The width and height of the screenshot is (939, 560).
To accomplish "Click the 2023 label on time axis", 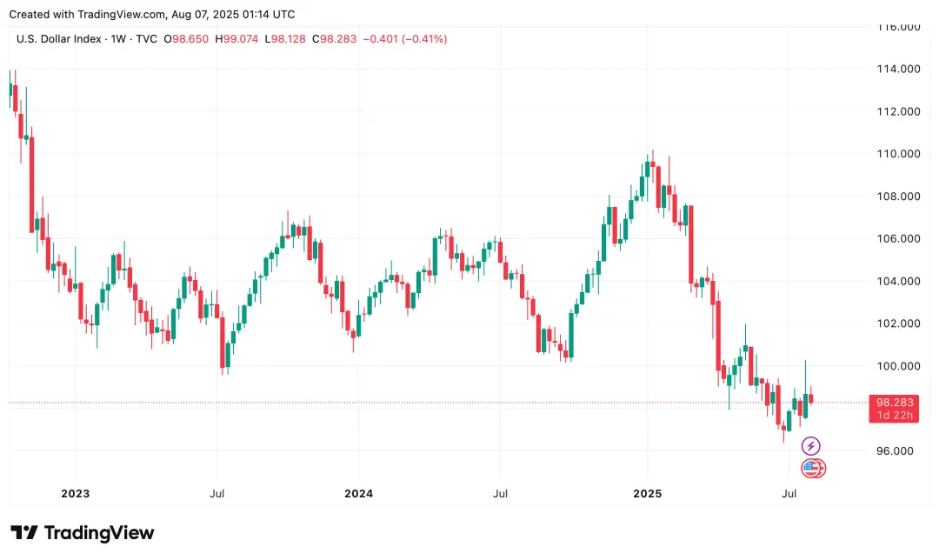I will 76,494.
